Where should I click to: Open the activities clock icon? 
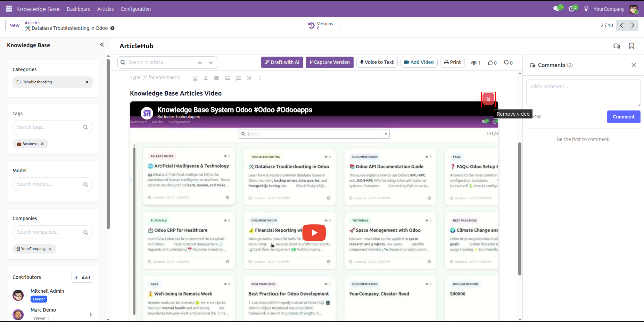(572, 9)
